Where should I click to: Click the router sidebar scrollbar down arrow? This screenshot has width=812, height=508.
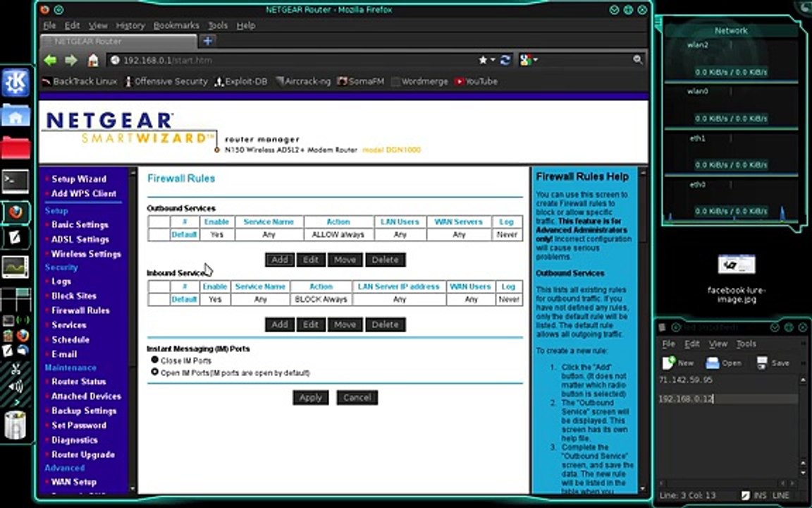(133, 488)
